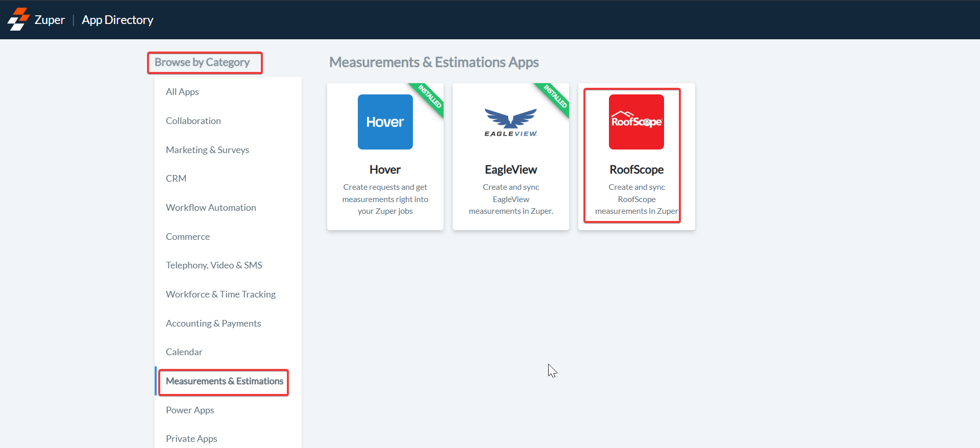Click the Zuper logo icon

18,19
